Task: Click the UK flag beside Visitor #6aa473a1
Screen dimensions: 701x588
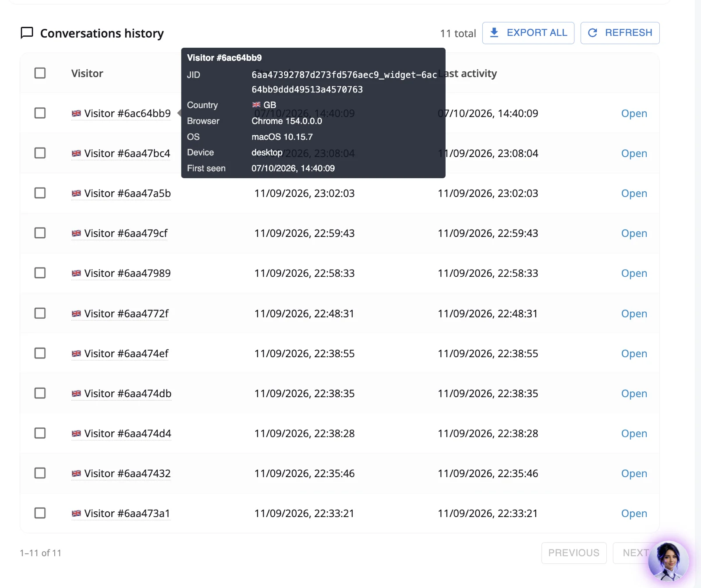Action: [76, 513]
